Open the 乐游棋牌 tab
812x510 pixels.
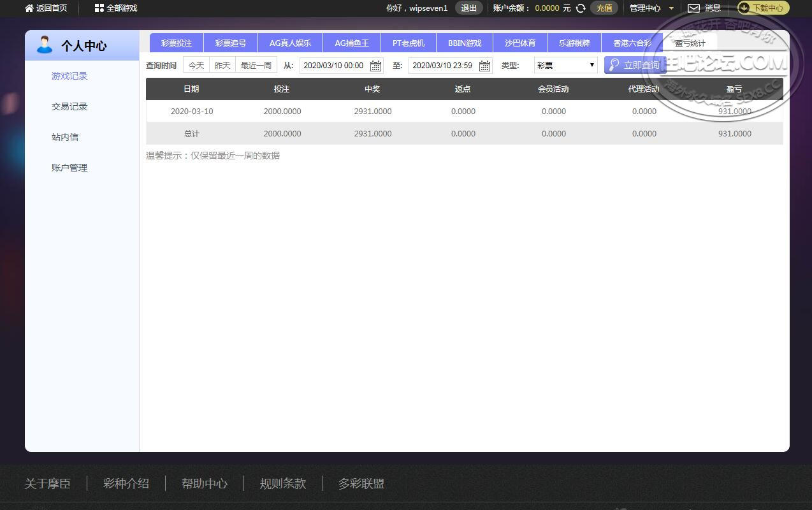574,43
